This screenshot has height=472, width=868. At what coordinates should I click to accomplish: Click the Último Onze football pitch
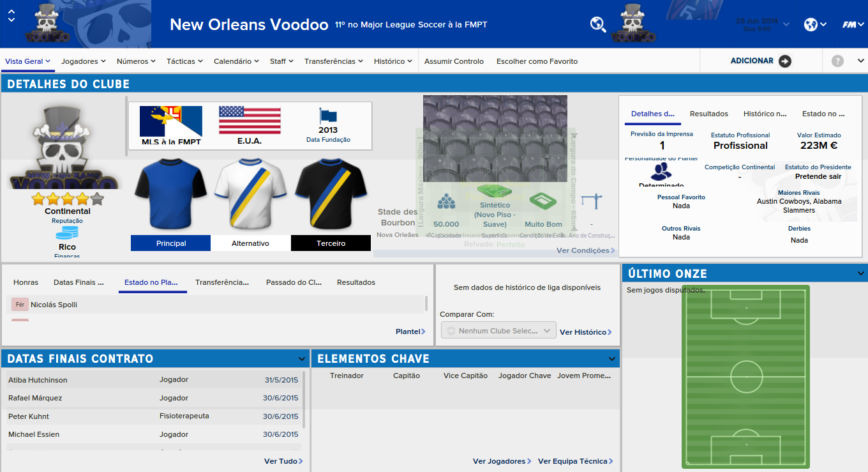pyautogui.click(x=746, y=376)
